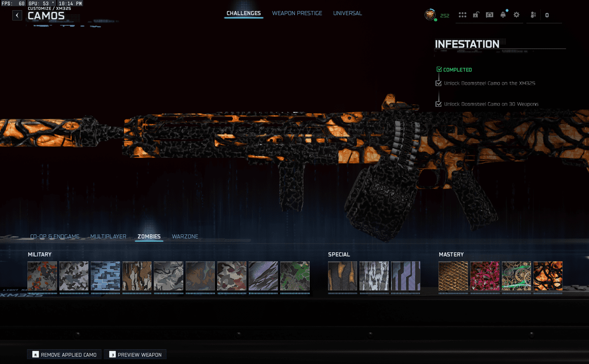Click checkbox for Doomsteel Camo on XM325

click(439, 83)
